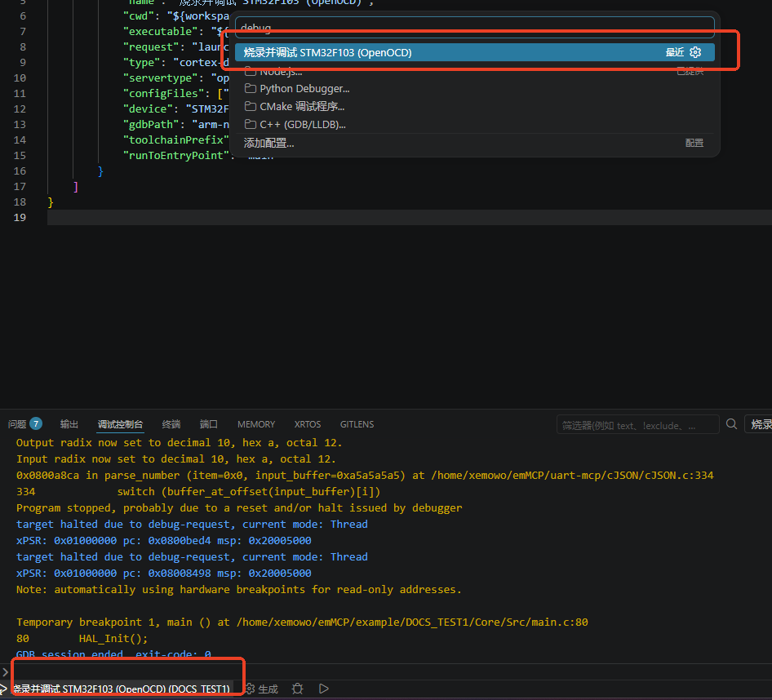Click the CMake launch play icon in status bar
The height and width of the screenshot is (700, 772).
[x=323, y=689]
